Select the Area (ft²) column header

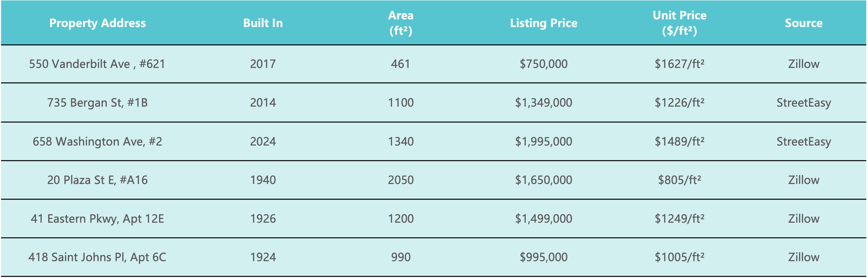click(x=401, y=23)
